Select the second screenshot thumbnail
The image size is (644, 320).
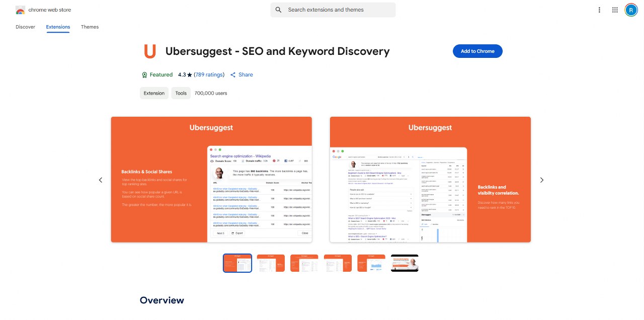pos(271,263)
